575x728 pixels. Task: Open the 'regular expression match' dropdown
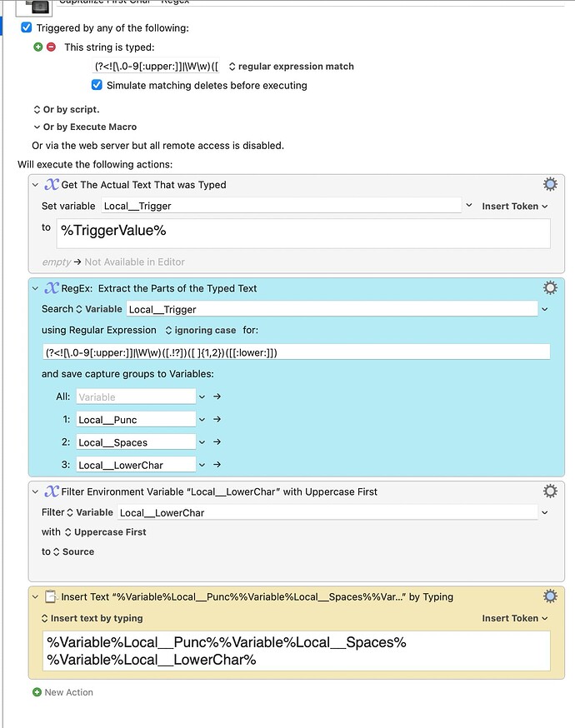290,67
